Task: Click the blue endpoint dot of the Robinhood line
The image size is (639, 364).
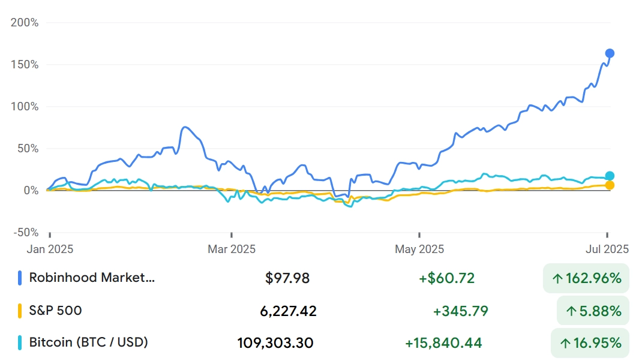Action: (610, 53)
